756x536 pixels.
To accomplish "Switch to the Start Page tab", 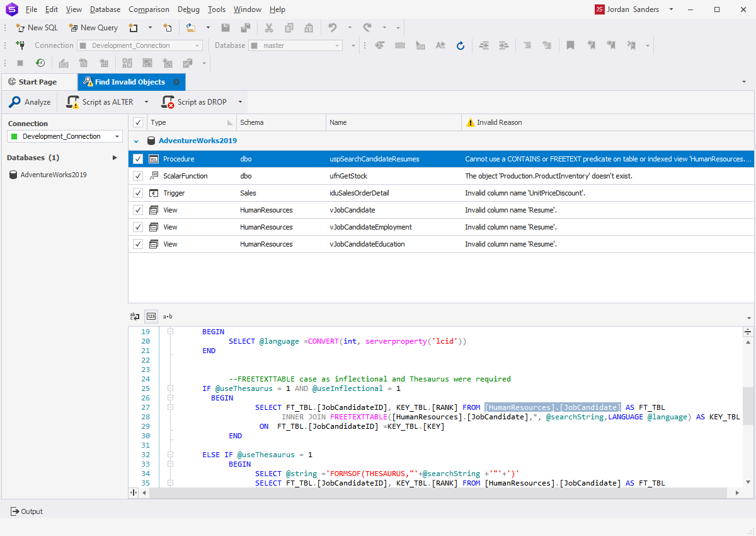I will (x=38, y=82).
